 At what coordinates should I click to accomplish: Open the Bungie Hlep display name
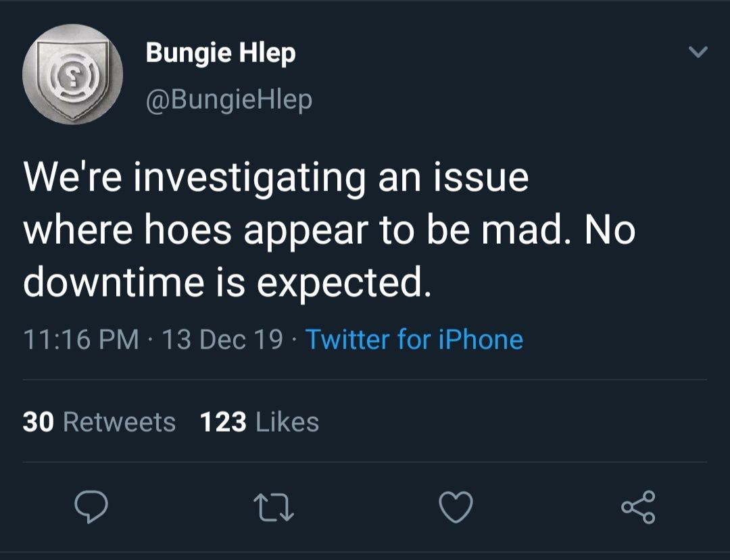click(220, 53)
